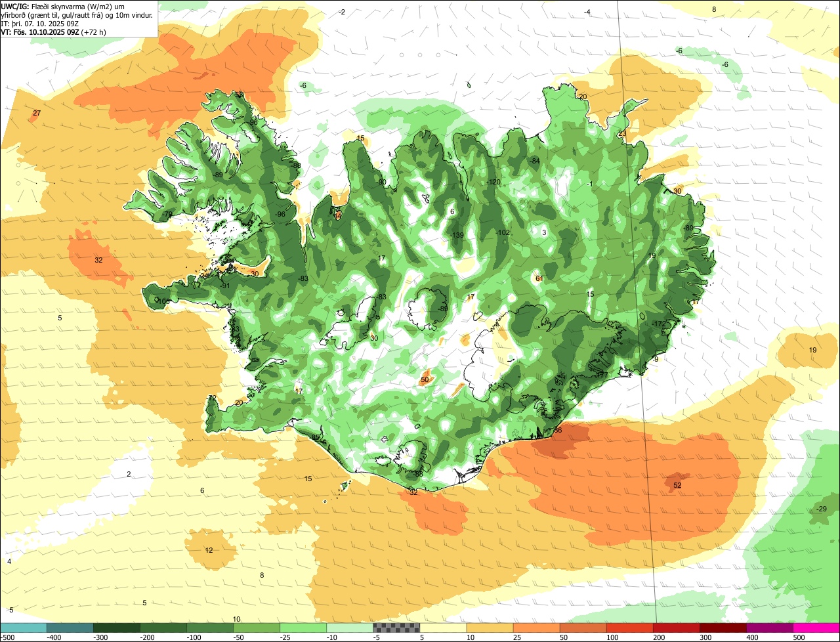Image resolution: width=840 pixels, height=642 pixels.
Task: Click legend swatch between -200 and -100
Action: click(163, 628)
